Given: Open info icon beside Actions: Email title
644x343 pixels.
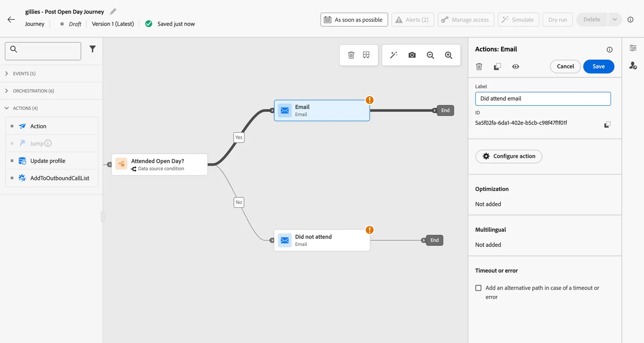Looking at the screenshot, I should click(609, 50).
